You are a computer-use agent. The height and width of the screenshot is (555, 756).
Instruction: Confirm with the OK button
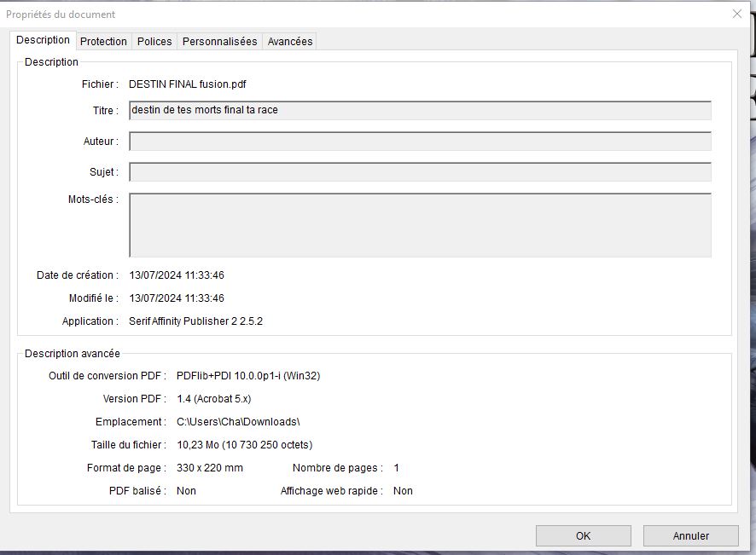click(584, 535)
